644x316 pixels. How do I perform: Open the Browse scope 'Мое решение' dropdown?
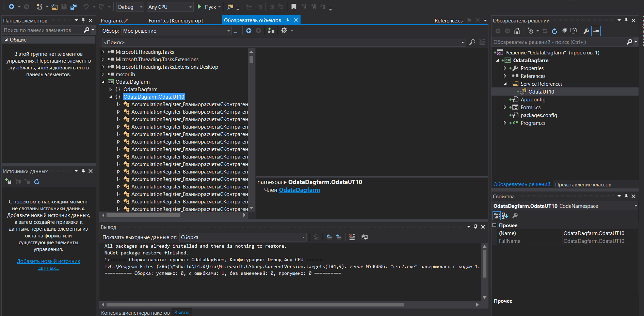(x=177, y=31)
